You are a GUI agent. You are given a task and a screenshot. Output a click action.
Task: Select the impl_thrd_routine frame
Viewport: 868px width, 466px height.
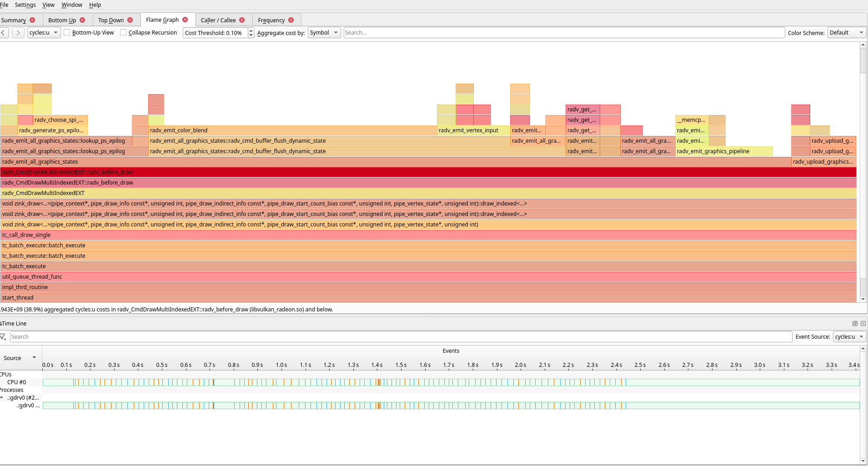point(428,287)
